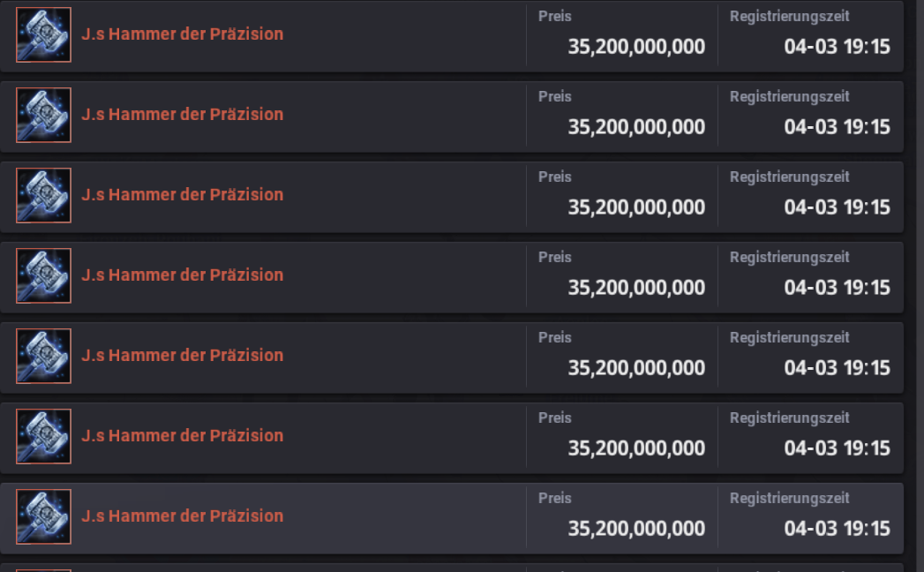Screen dimensions: 924x572
Task: Click the hammer icon in the fifth listing
Action: (x=43, y=356)
